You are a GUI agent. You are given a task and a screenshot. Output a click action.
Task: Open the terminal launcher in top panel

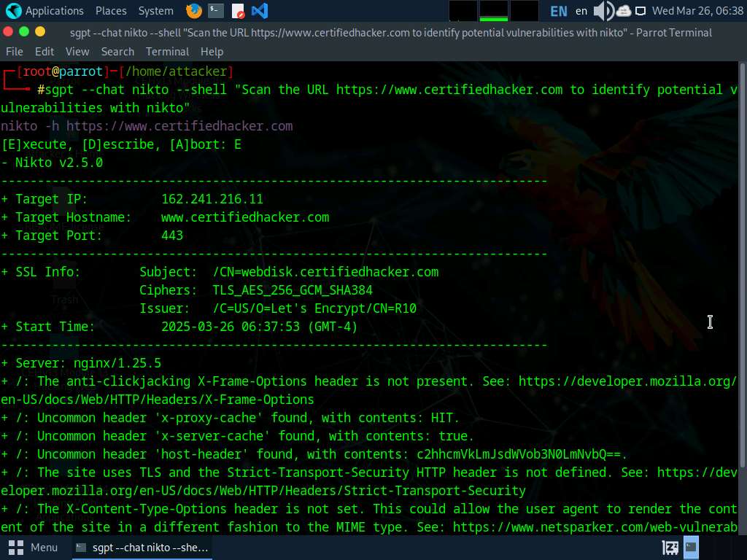215,11
